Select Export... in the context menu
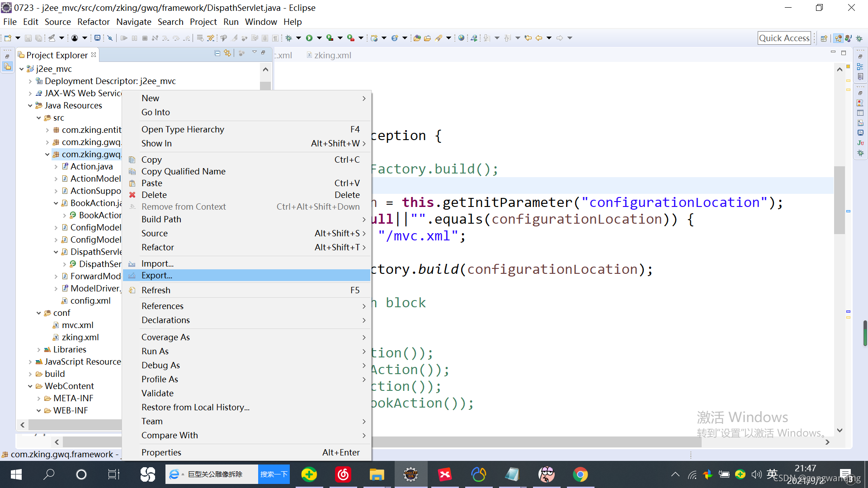Viewport: 868px width, 488px height. pos(156,275)
